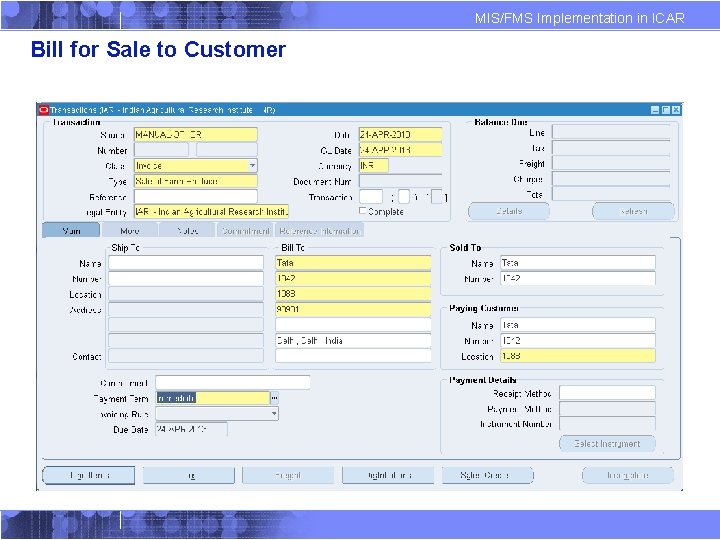Click the Refresh button under Balance Due

(634, 211)
